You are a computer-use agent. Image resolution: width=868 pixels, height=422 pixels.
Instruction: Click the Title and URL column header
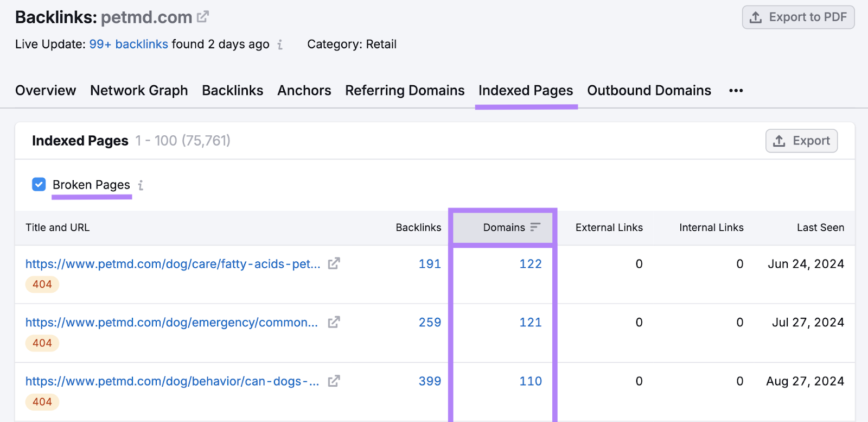(58, 228)
